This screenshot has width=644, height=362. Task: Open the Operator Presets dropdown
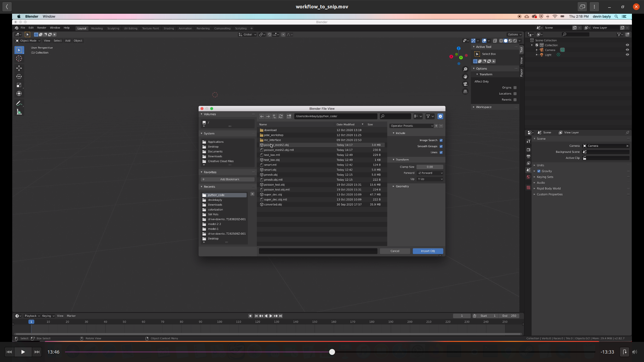pos(412,126)
